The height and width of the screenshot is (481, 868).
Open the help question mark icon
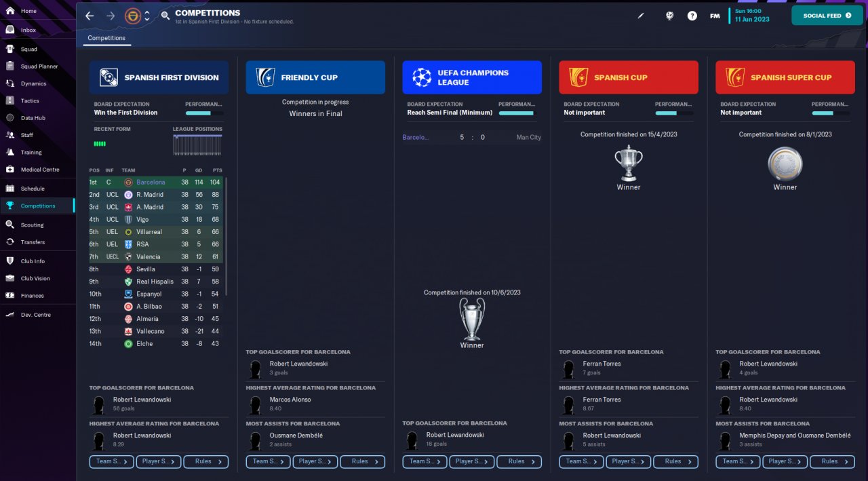[x=692, y=16]
